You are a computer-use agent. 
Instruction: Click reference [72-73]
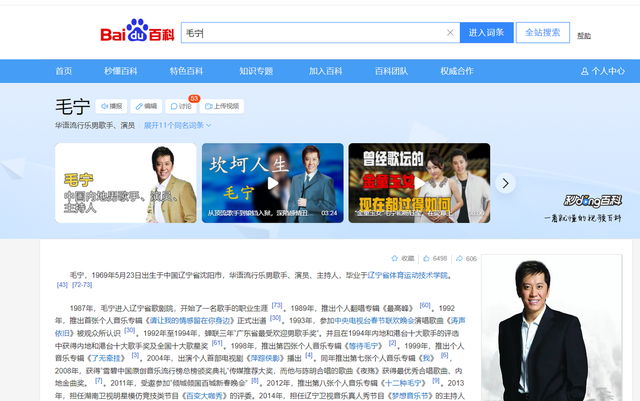pyautogui.click(x=82, y=285)
